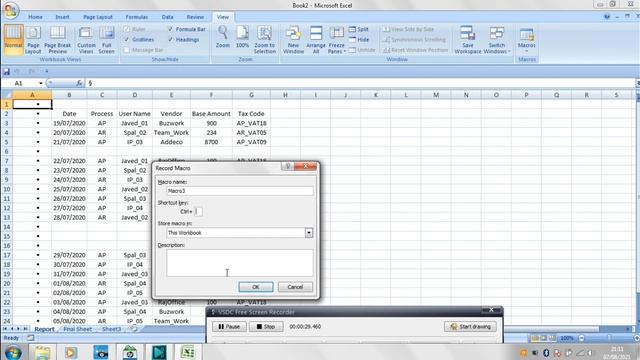Customize Quick Access Toolbar dropdown arrow

(47, 71)
